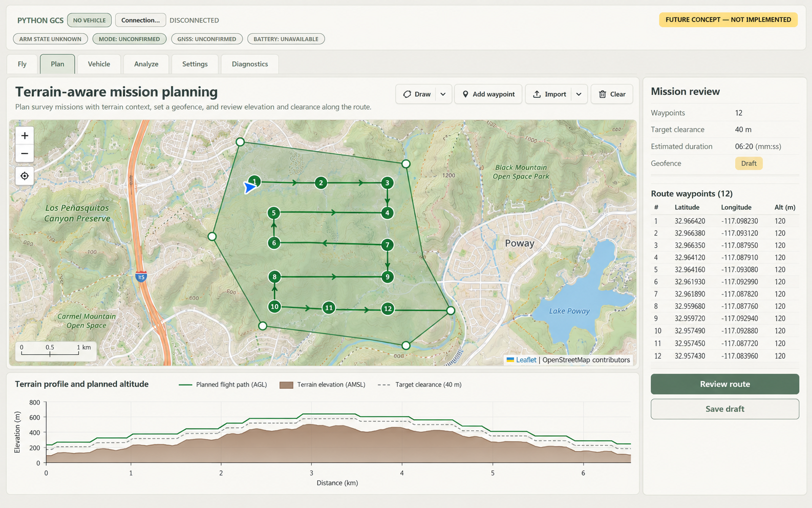Click the Estimated duration value 06:20 (mm:ss)
Screen dimensions: 812x508
[x=758, y=146]
